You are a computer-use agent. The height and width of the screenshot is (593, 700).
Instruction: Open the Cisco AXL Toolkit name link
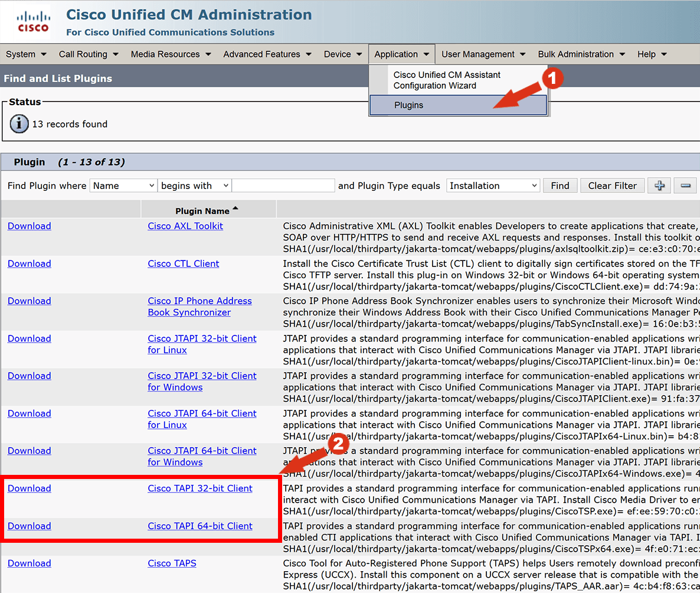click(x=185, y=226)
